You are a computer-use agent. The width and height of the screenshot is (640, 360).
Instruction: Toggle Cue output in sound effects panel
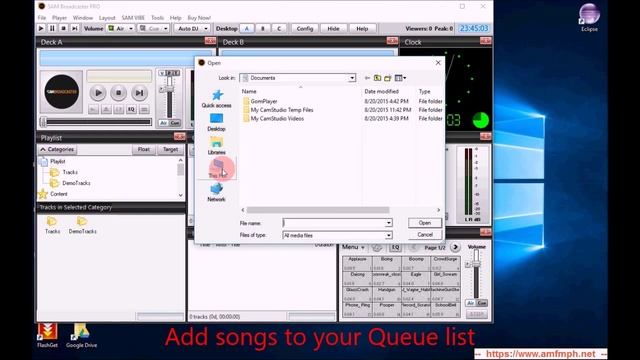point(482,303)
